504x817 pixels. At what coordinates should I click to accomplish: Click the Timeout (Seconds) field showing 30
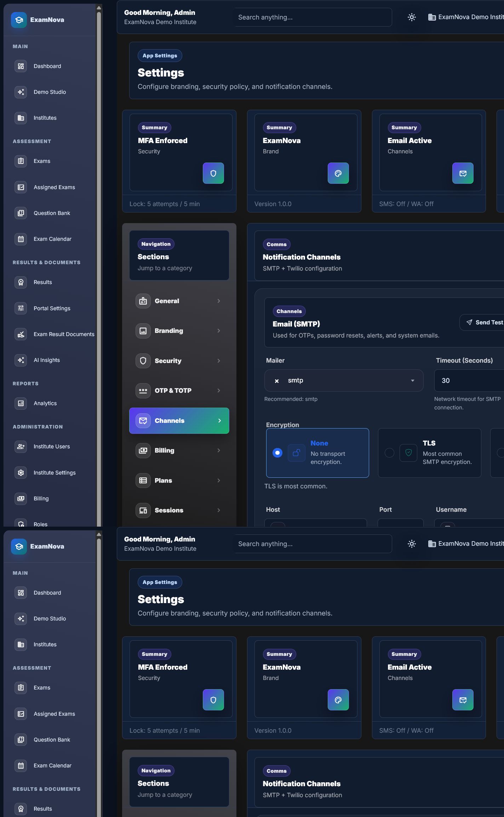click(469, 380)
